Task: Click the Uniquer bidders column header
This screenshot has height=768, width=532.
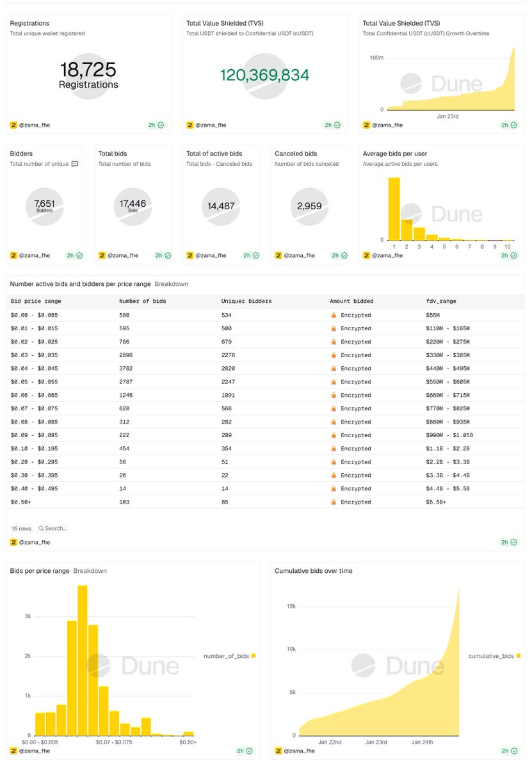Action: (x=246, y=301)
